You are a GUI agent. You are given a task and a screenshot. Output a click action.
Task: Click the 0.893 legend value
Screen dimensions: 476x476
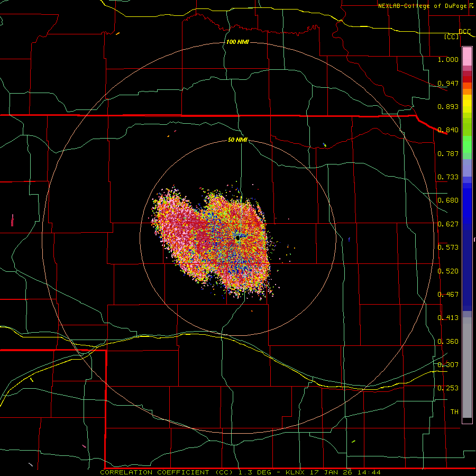(448, 106)
